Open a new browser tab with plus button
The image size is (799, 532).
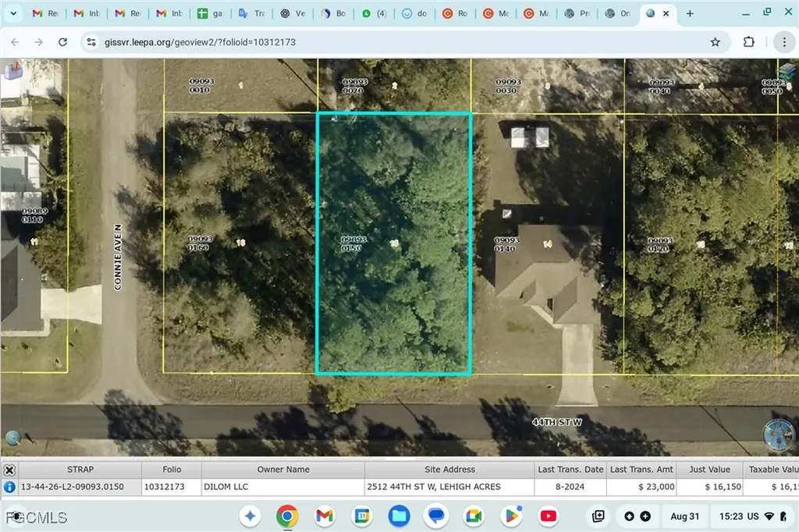(x=690, y=13)
